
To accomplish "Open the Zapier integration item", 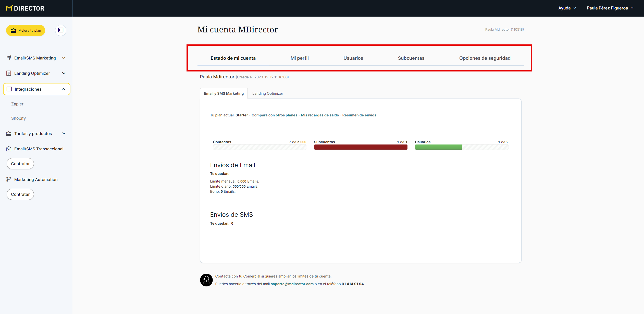I will tap(17, 104).
